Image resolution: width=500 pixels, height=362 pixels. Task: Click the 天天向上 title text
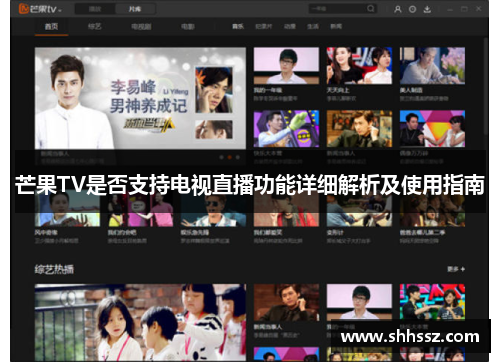338,90
